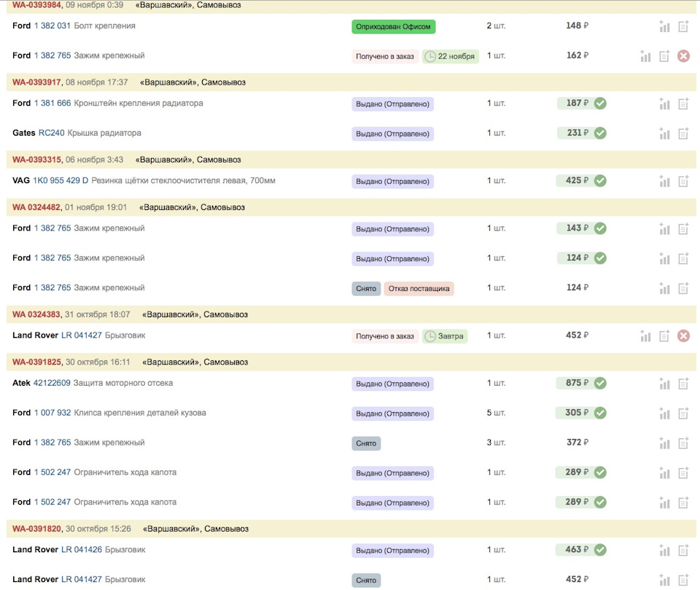Click the green checkmark beside 875 ₽
700x590 pixels.
(600, 384)
